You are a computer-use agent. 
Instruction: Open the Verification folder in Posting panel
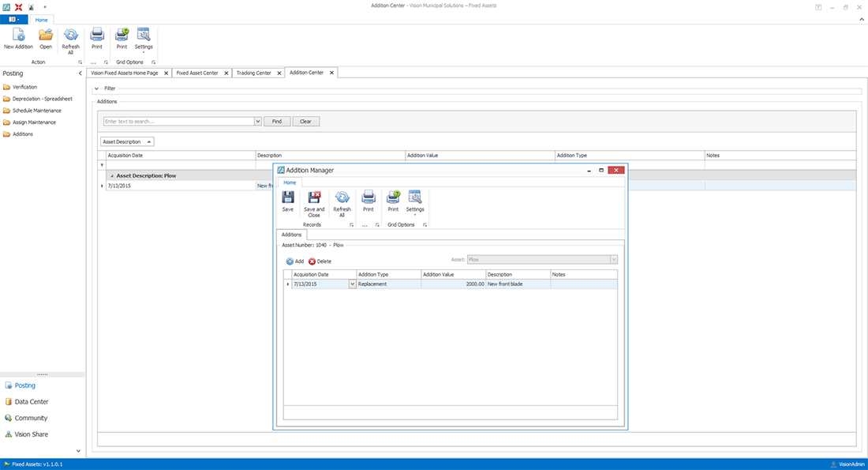coord(20,87)
